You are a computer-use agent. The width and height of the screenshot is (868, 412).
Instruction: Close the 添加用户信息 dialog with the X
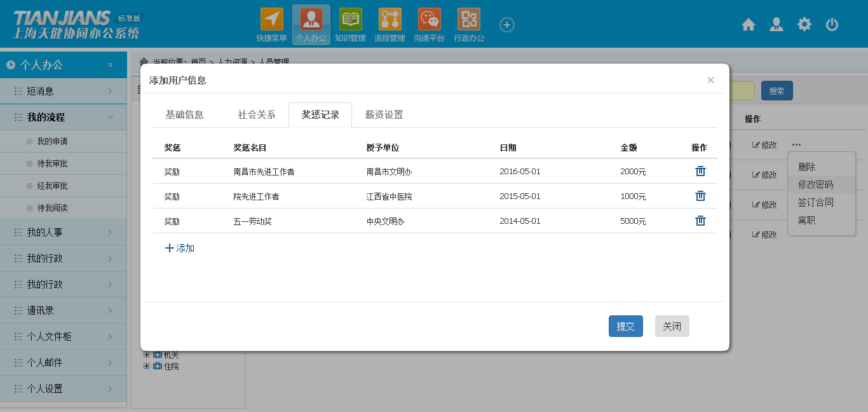coord(710,80)
